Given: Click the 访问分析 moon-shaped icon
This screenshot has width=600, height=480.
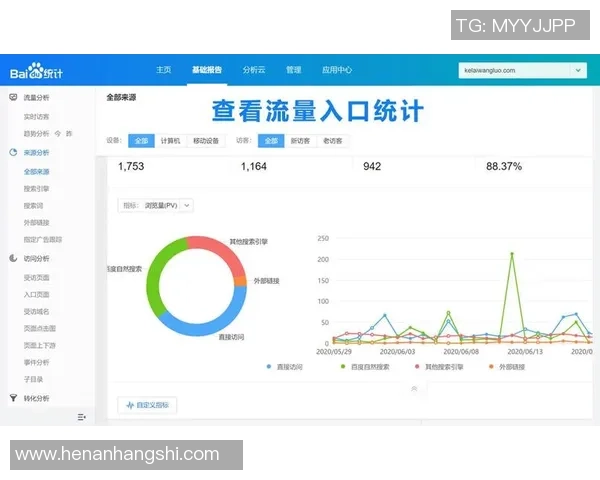Looking at the screenshot, I should 13,258.
